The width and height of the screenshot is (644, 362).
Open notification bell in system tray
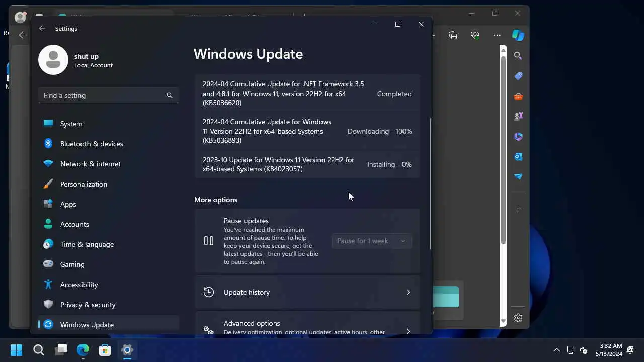630,350
